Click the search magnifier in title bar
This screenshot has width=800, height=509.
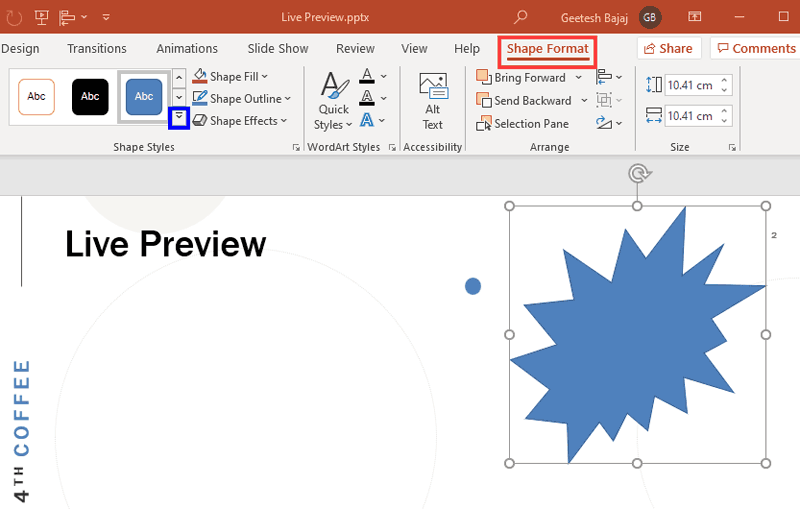520,17
